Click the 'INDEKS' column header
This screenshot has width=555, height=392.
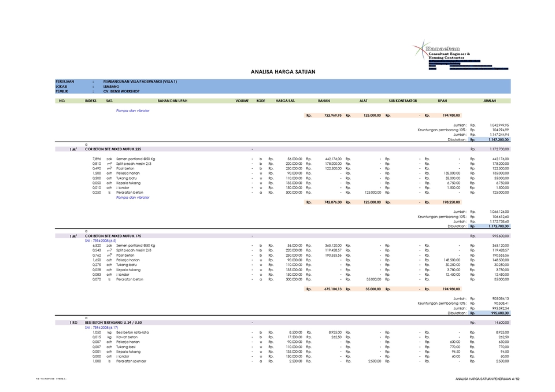(91, 101)
